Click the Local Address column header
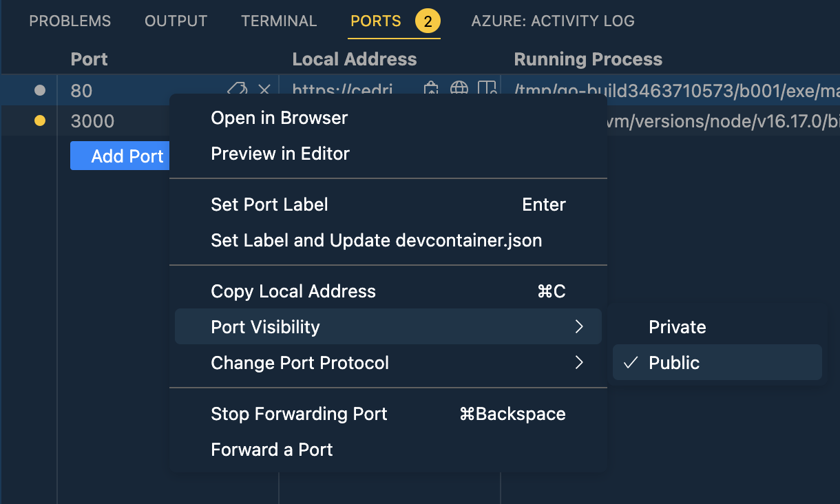 click(355, 59)
